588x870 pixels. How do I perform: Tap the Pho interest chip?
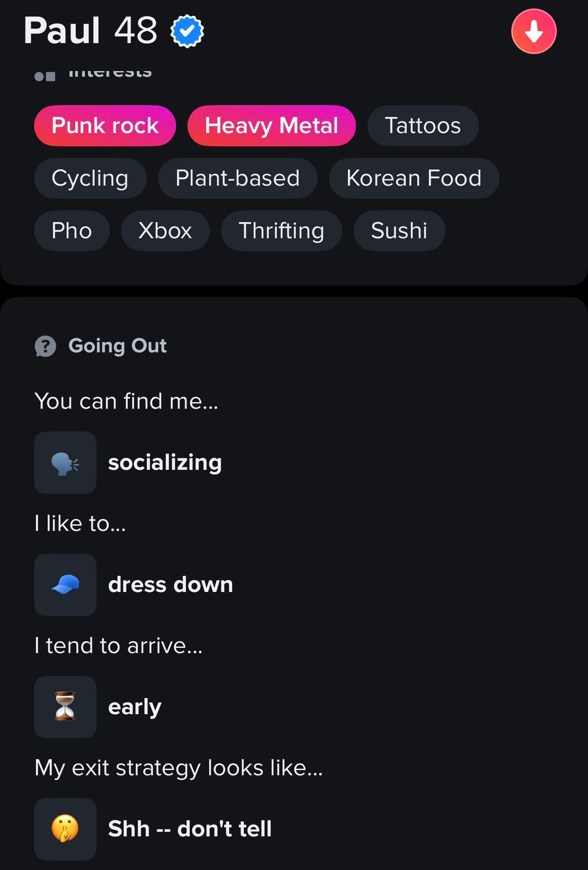pos(72,231)
